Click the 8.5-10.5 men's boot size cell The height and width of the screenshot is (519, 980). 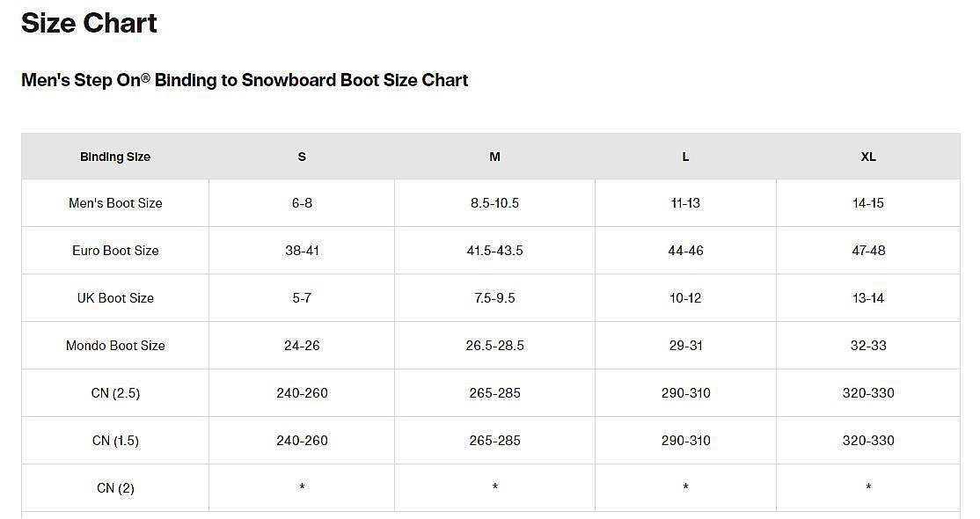(x=494, y=203)
